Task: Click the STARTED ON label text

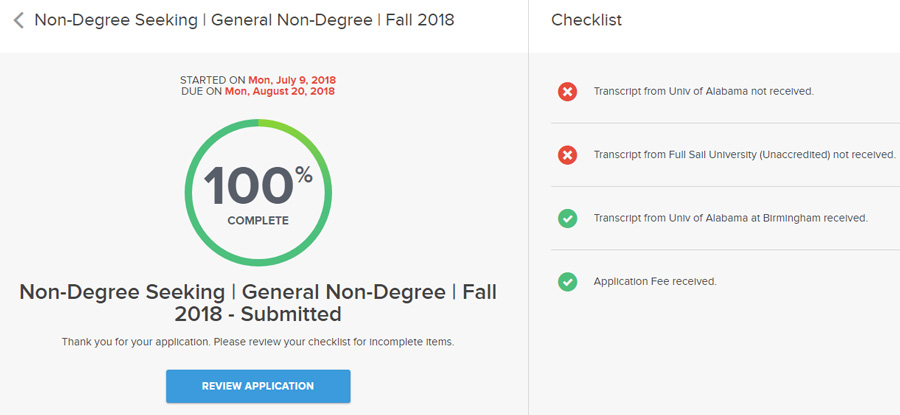Action: pyautogui.click(x=213, y=79)
